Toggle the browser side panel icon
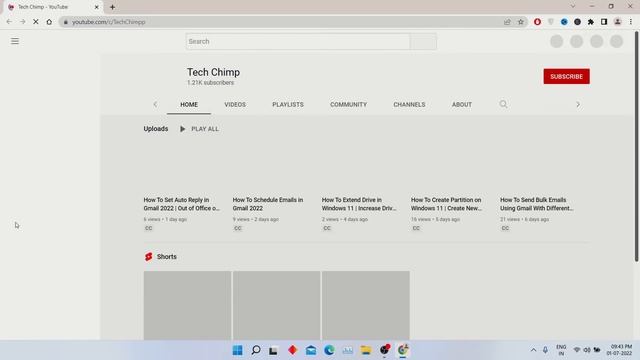Viewport: 640px width, 360px height. (x=604, y=22)
